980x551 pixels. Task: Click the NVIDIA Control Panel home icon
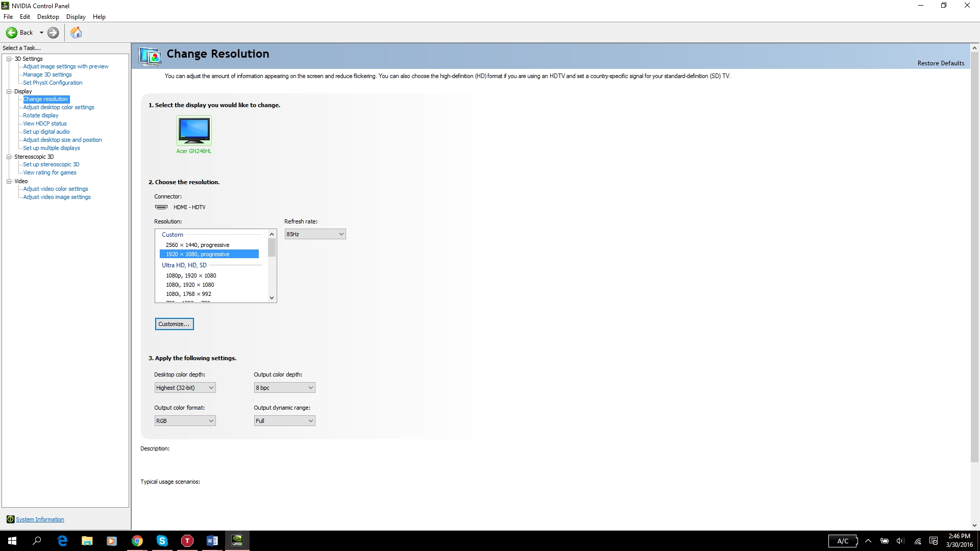coord(76,32)
